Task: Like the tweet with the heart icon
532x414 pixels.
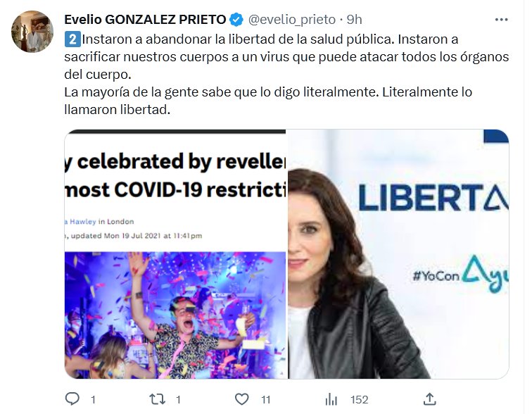Action: (242, 399)
